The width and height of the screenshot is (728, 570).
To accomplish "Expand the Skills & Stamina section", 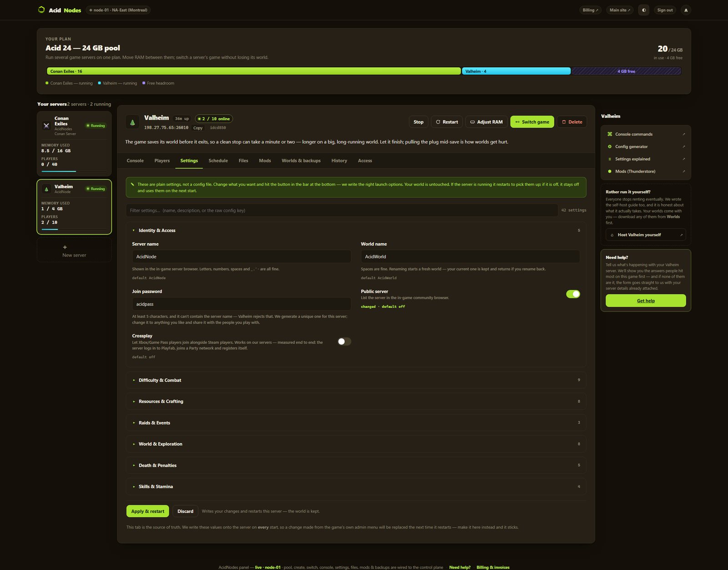I will click(x=356, y=487).
